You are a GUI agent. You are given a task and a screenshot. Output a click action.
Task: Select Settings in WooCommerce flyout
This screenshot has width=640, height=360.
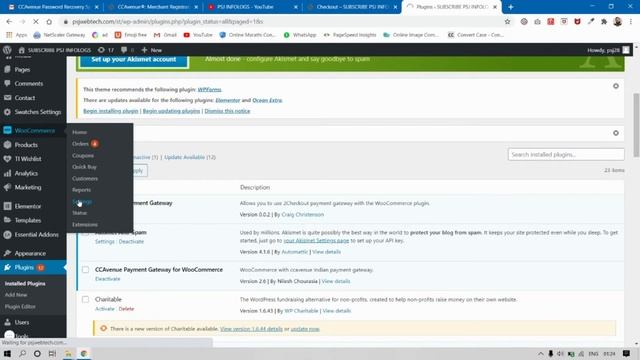point(82,201)
